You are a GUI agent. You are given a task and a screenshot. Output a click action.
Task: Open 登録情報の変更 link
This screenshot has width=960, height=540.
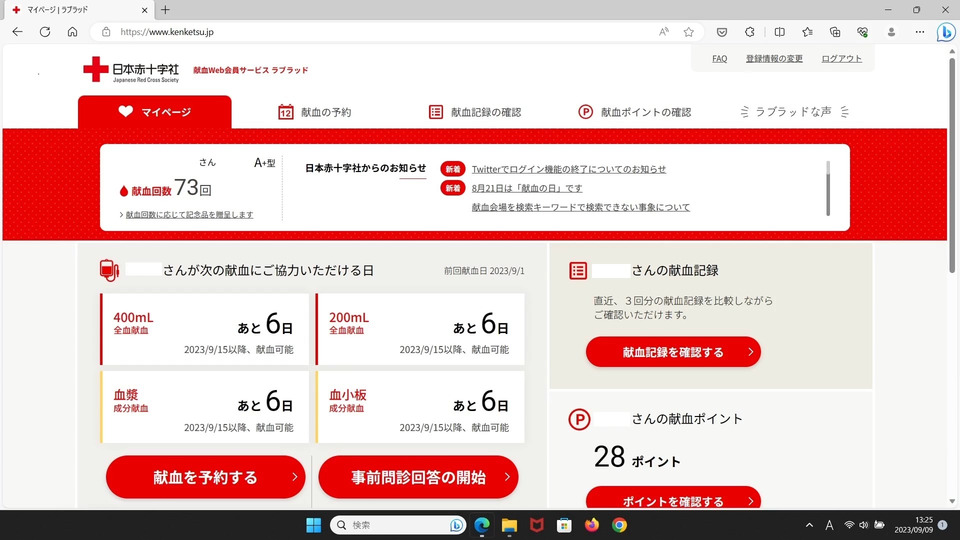(774, 59)
